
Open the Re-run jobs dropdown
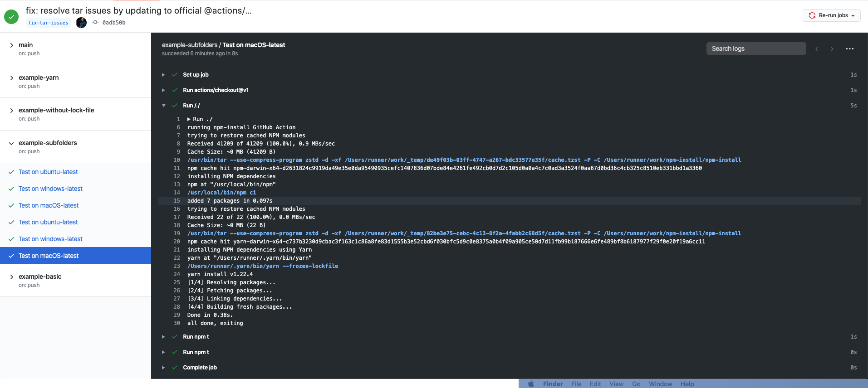coord(832,15)
